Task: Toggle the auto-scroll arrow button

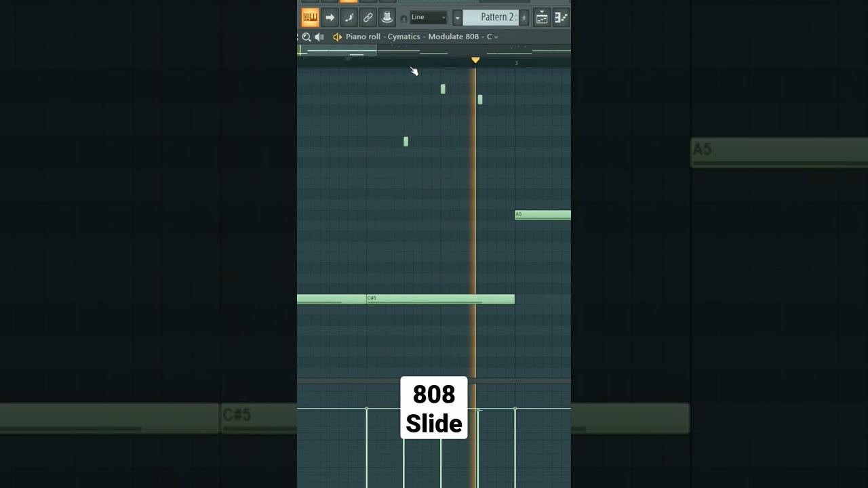Action: (x=330, y=17)
